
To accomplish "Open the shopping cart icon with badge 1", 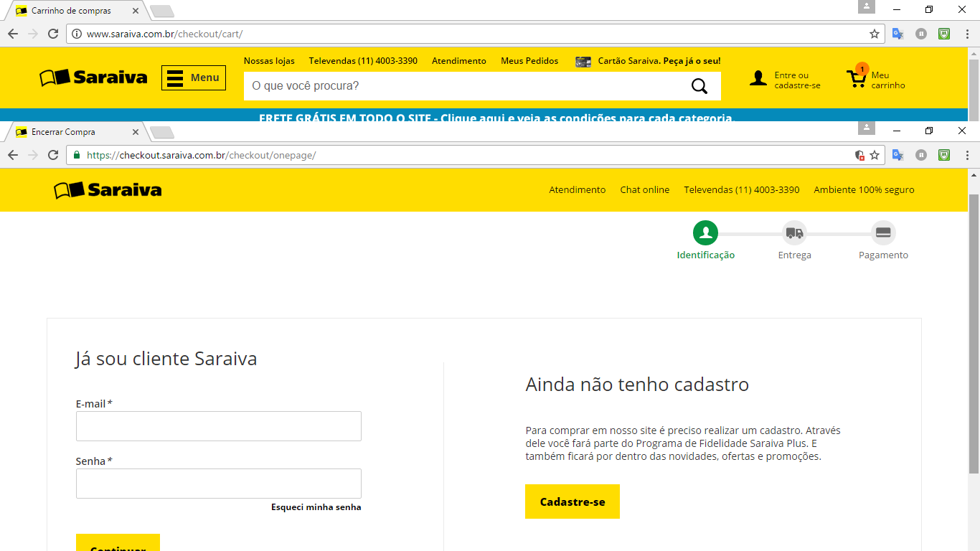I will click(x=857, y=77).
